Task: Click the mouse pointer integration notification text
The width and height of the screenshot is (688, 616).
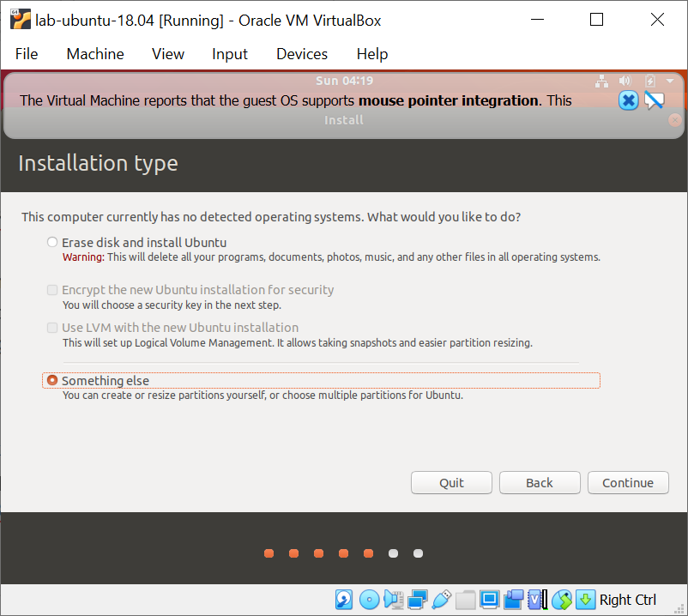Action: point(296,100)
